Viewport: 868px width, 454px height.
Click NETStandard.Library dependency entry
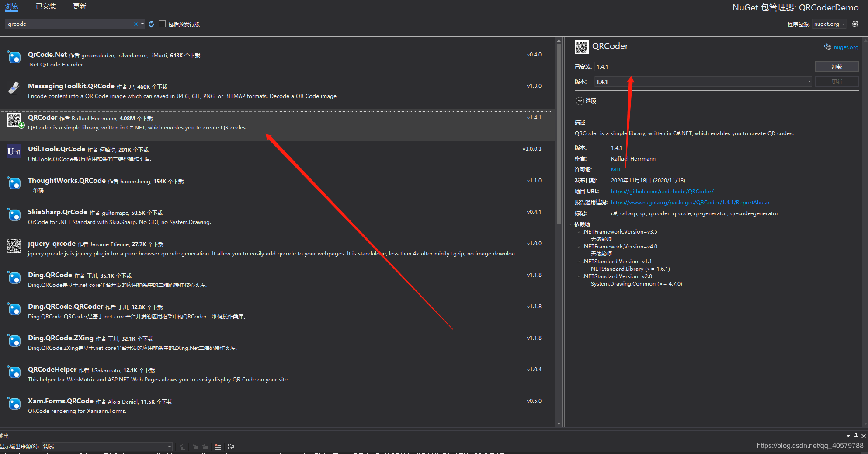tap(630, 269)
